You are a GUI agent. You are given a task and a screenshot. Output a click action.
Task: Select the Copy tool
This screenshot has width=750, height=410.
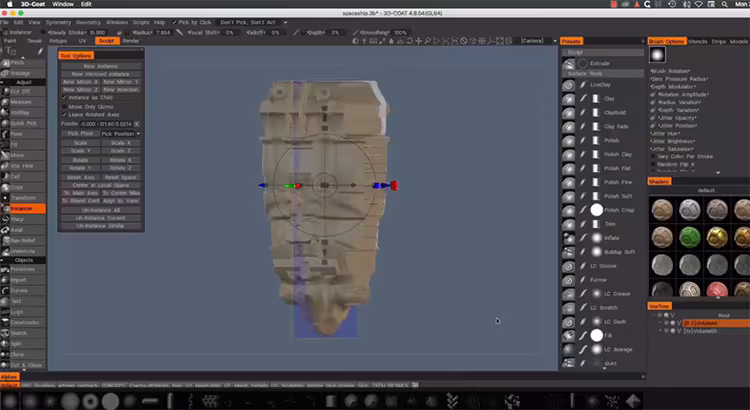[x=23, y=187]
